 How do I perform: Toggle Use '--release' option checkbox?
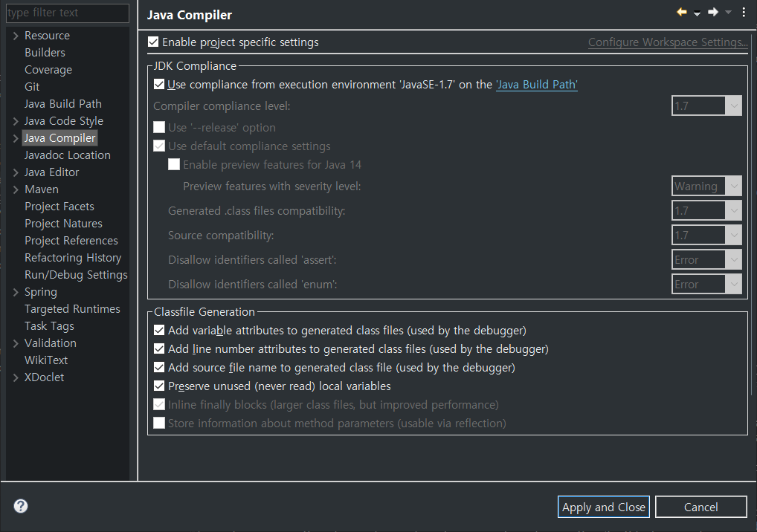pos(159,127)
